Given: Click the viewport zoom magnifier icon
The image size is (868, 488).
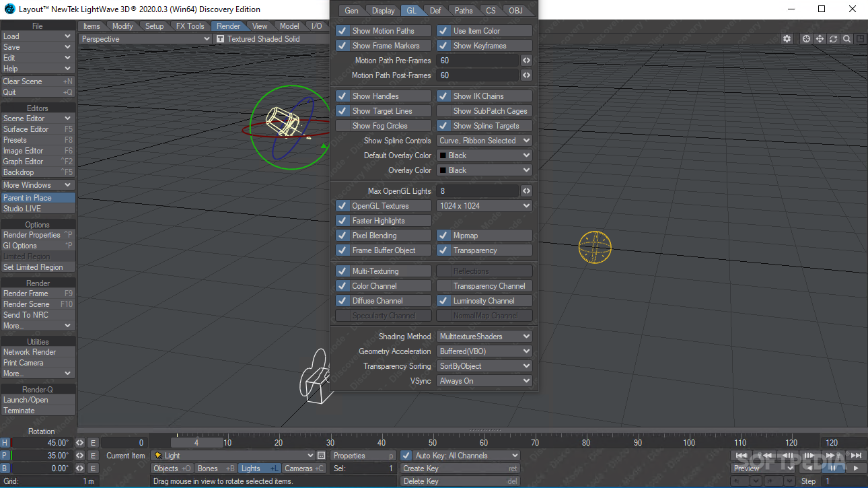Looking at the screenshot, I should (846, 39).
